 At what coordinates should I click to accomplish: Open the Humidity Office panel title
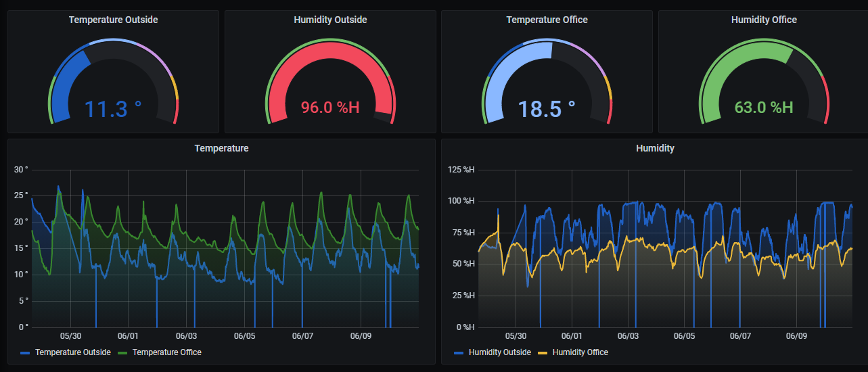(x=764, y=20)
